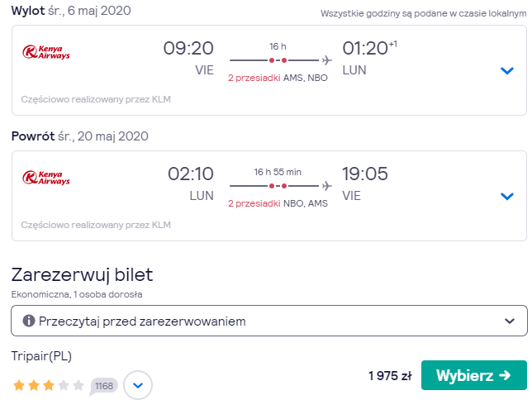
Task: Click return arrival time 19:05
Action: pos(365,174)
